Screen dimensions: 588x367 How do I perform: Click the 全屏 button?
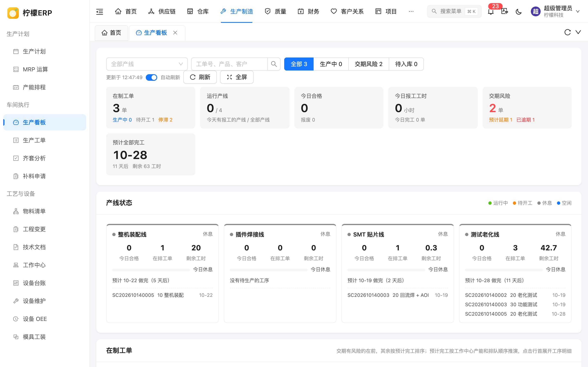(237, 77)
